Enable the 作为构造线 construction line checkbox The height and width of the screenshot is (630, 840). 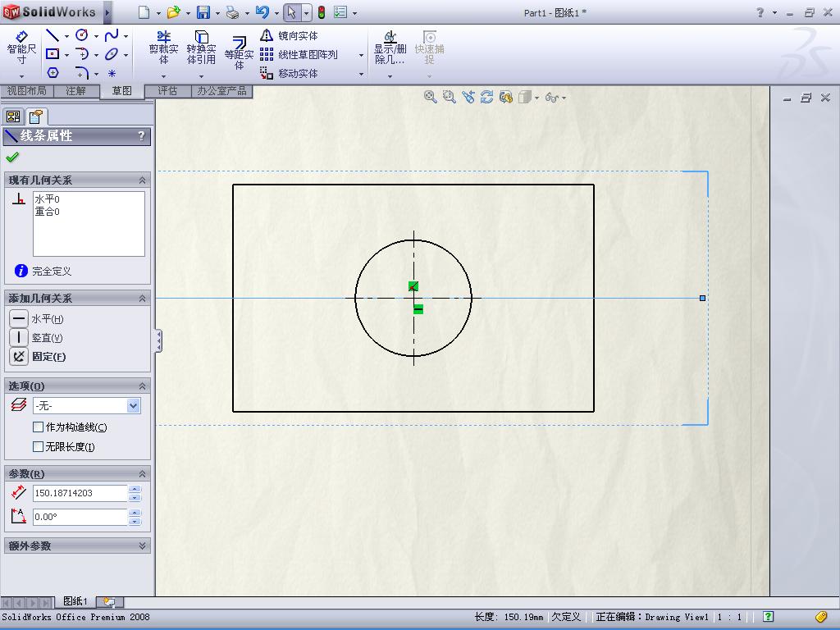click(38, 427)
